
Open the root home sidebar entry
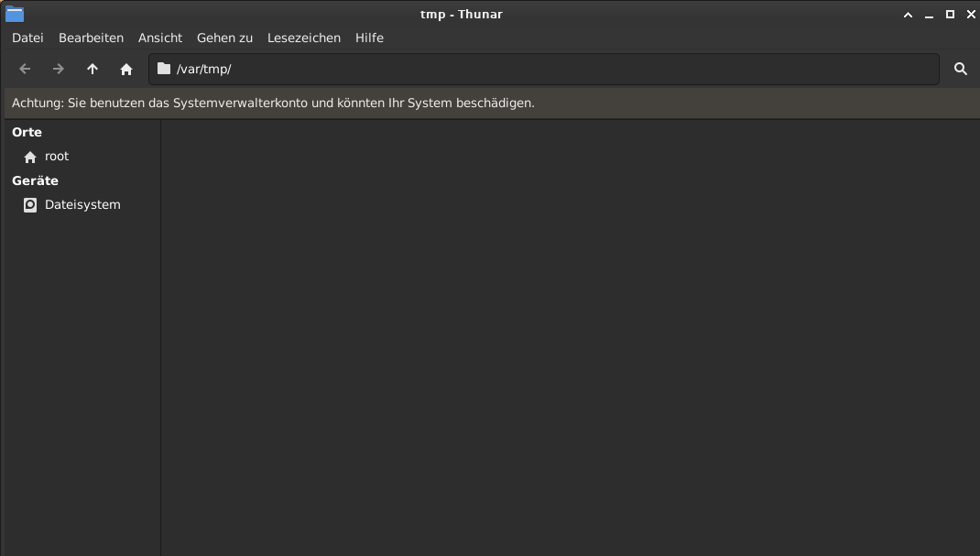[57, 157]
